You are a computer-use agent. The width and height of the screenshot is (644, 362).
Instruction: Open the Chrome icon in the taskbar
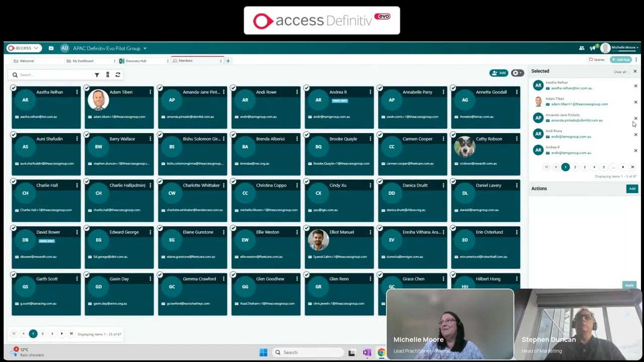pos(381,352)
